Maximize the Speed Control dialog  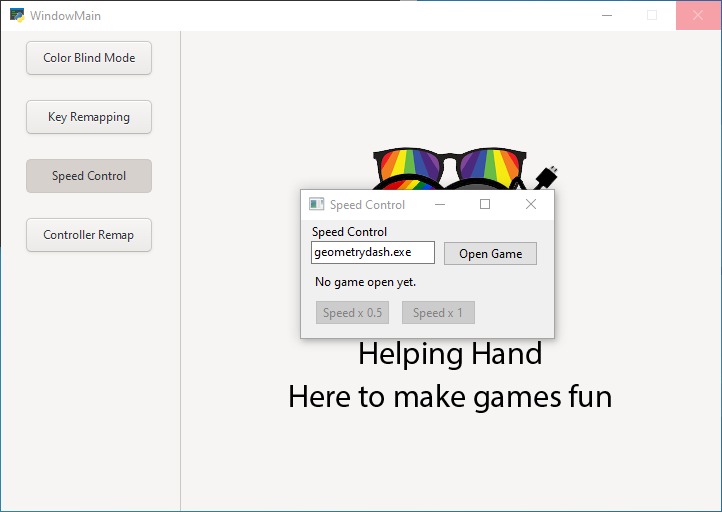click(x=485, y=204)
